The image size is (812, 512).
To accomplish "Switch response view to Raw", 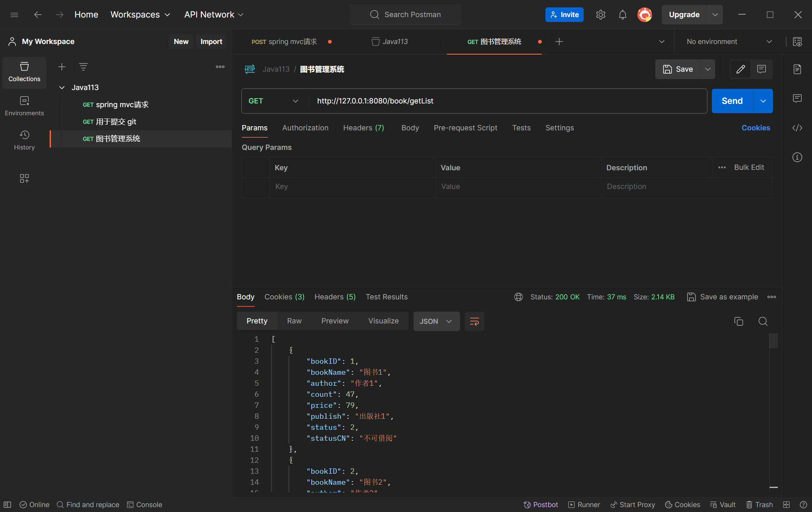I will pos(294,321).
